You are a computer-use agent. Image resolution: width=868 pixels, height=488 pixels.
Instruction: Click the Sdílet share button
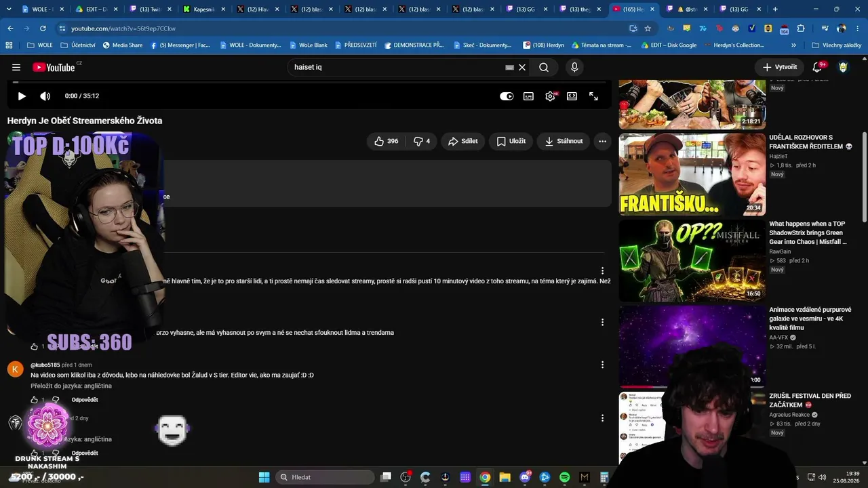[463, 141]
